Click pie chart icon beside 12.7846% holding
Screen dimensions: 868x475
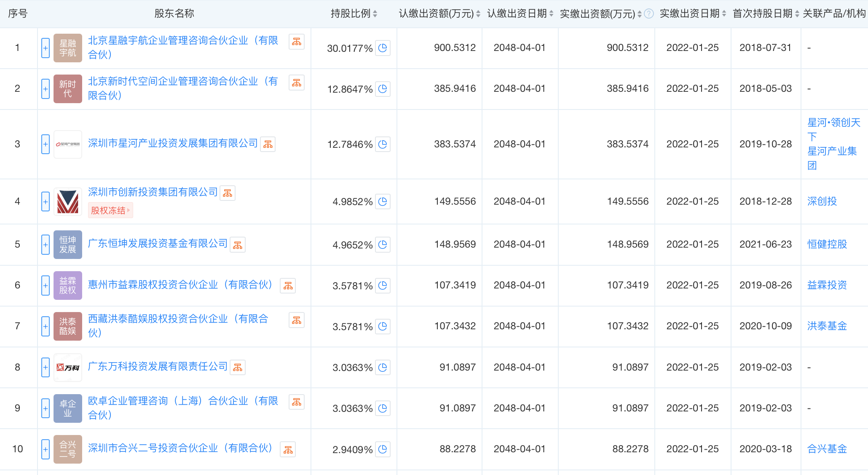tap(383, 144)
